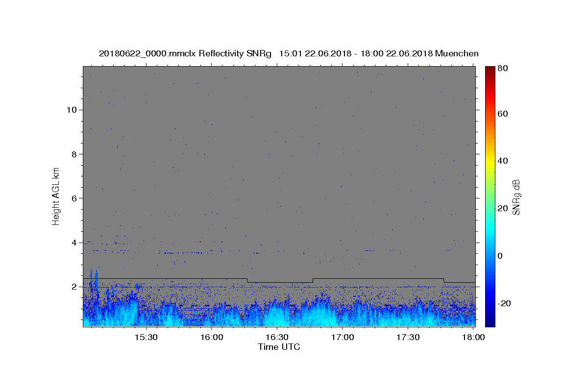Click the colorbar value -20
Screen dimensions: 588x392
pos(504,303)
